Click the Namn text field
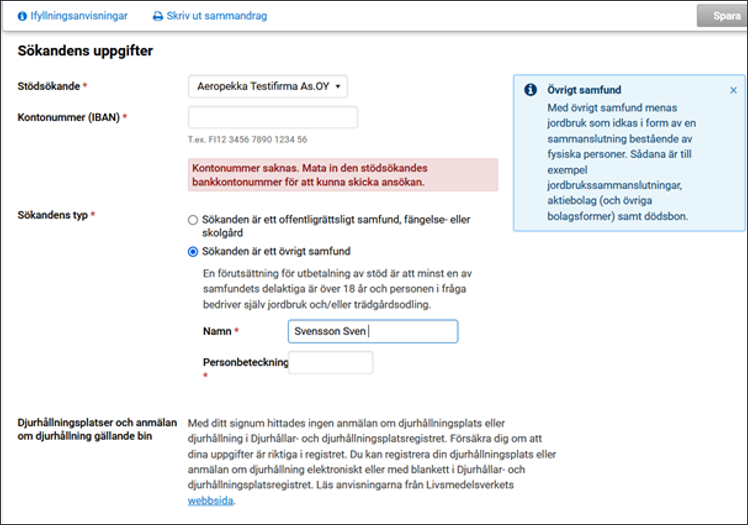Image resolution: width=748 pixels, height=525 pixels. pos(371,332)
